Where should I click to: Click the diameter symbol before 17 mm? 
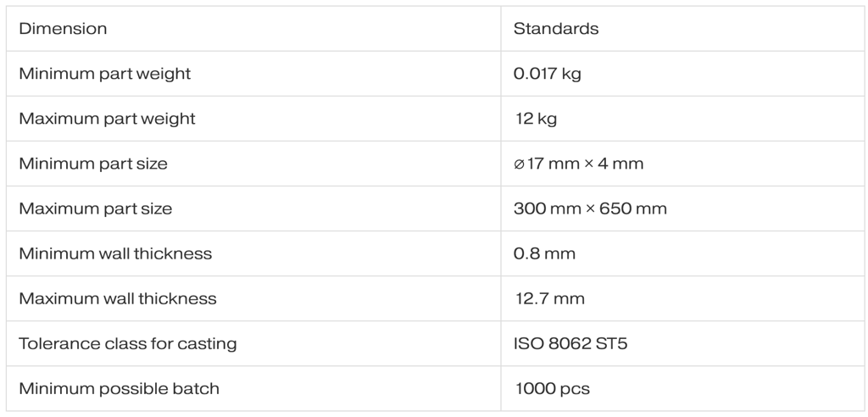click(x=519, y=164)
